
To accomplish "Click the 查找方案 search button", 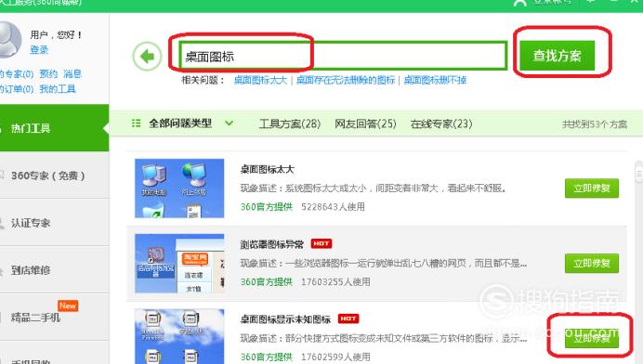I will (x=558, y=56).
